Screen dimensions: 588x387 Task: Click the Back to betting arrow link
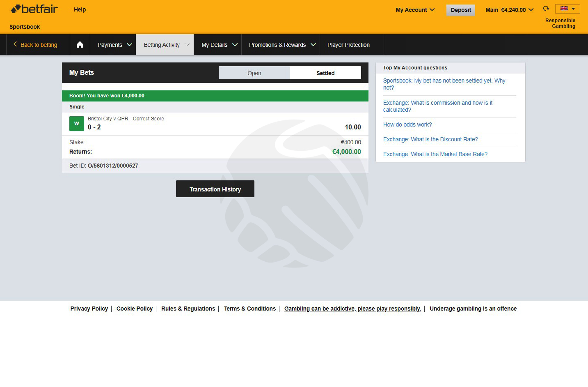pos(35,45)
